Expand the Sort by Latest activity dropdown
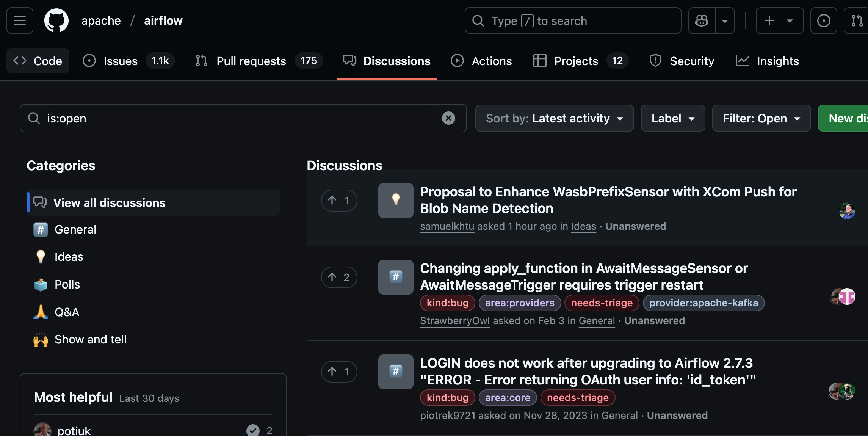 click(x=554, y=118)
